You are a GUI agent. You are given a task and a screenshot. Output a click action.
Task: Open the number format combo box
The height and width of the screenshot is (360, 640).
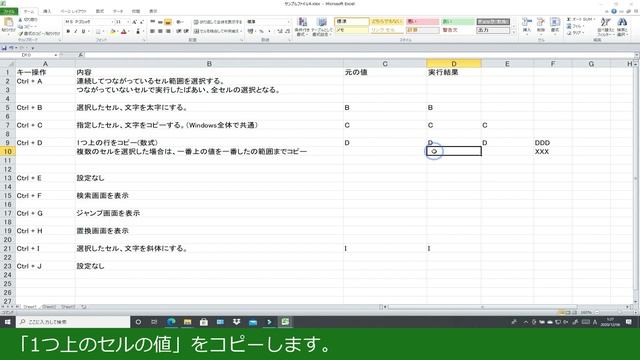269,22
